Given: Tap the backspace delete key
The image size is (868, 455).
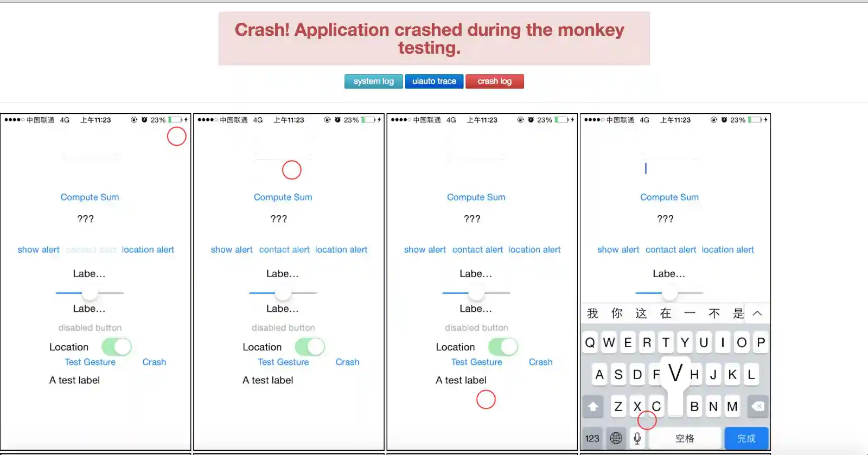Looking at the screenshot, I should coord(758,406).
